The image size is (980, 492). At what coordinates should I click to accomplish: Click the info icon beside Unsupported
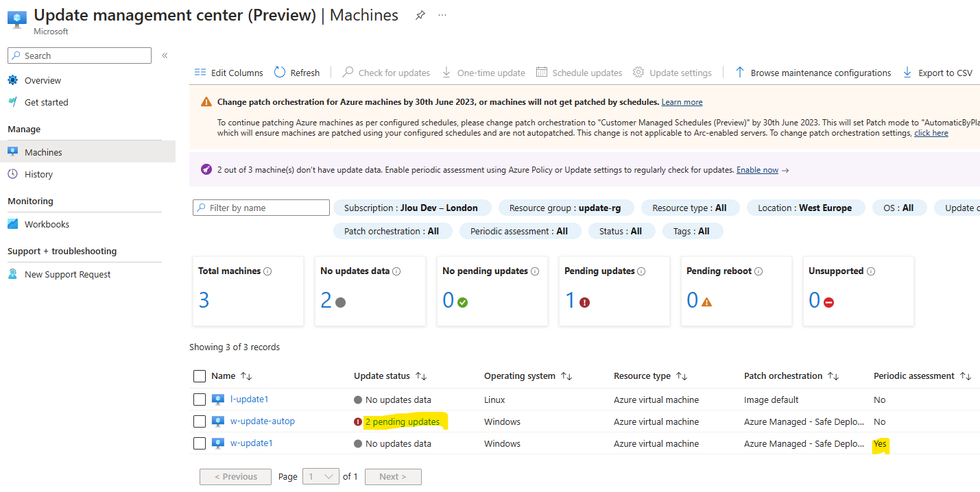coord(871,271)
